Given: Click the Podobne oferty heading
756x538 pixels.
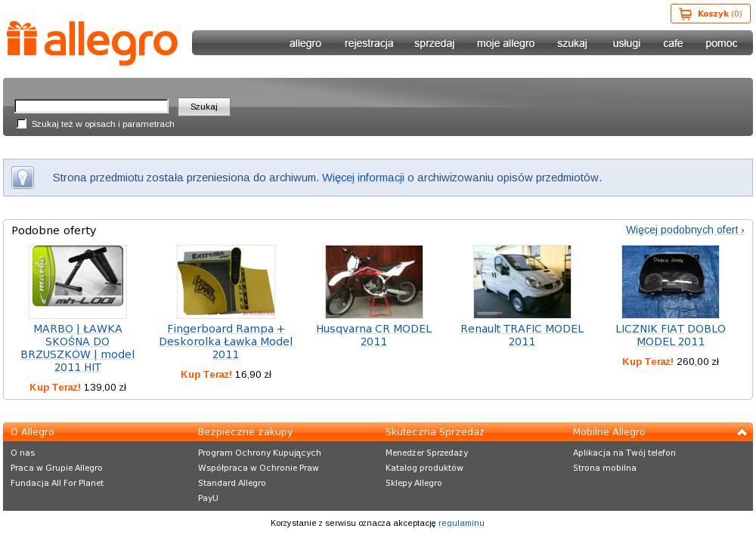Looking at the screenshot, I should coord(54,230).
